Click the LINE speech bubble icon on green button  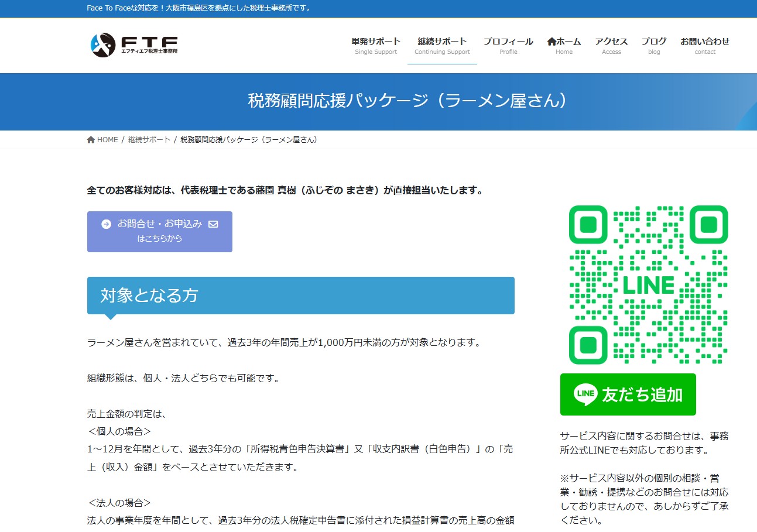tap(585, 394)
